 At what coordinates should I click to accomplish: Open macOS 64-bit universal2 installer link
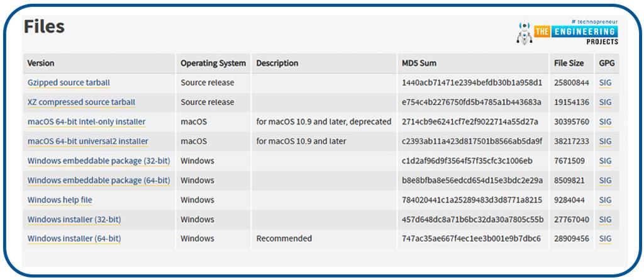(87, 141)
